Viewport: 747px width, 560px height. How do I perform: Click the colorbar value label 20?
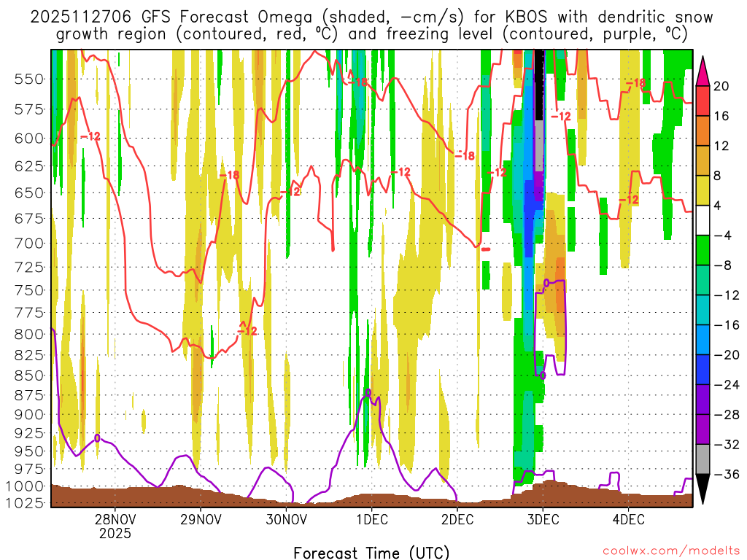tap(721, 86)
